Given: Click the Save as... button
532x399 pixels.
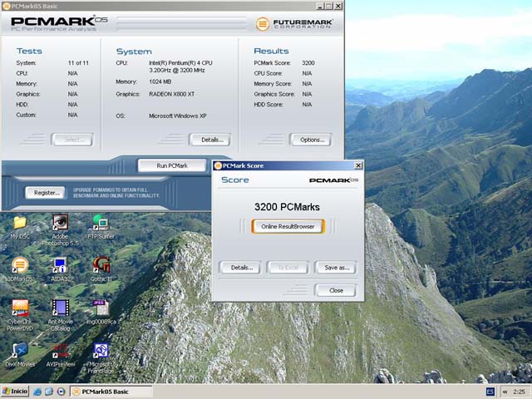Looking at the screenshot, I should point(336,268).
